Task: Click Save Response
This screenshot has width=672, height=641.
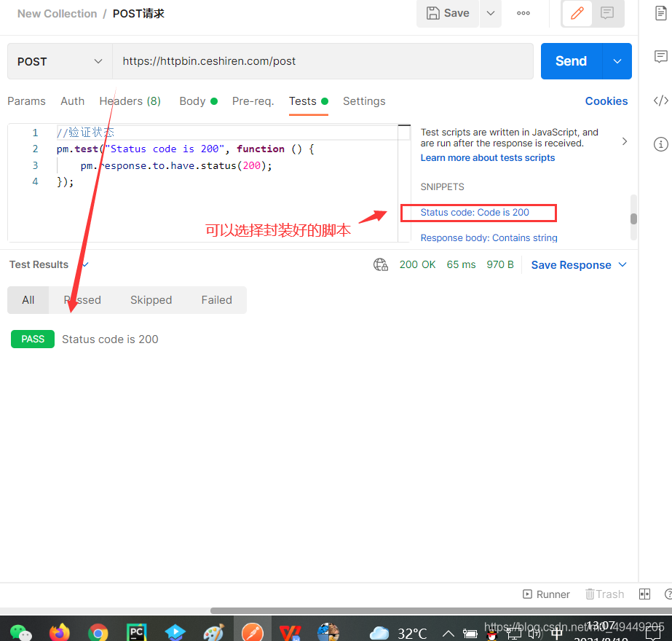Action: pyautogui.click(x=571, y=265)
